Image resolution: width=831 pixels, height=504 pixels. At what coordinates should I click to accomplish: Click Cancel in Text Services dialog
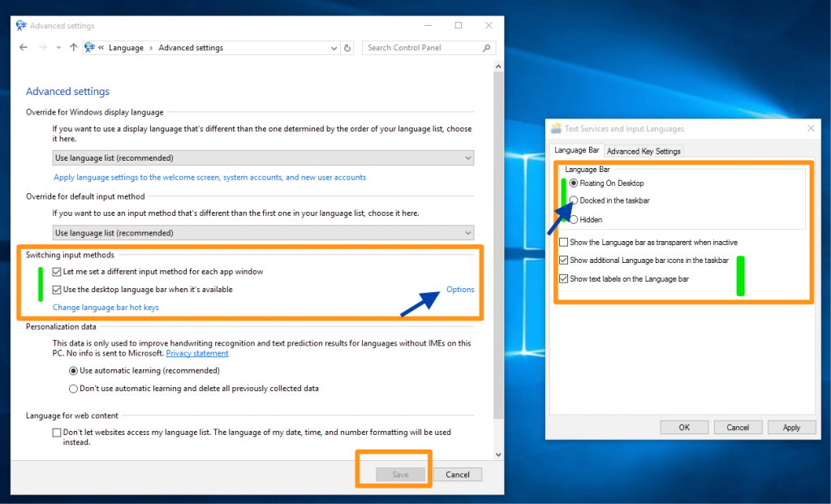coord(738,427)
